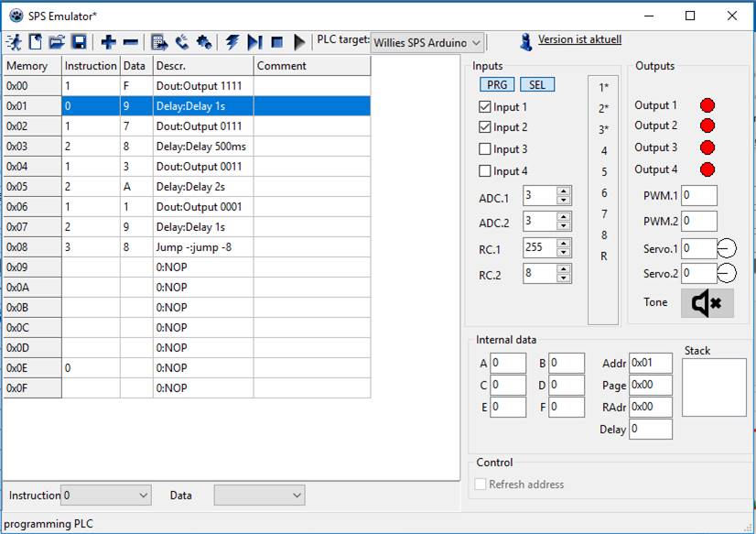Click the new file toolbar icon
Image resolution: width=756 pixels, height=534 pixels.
[x=36, y=42]
